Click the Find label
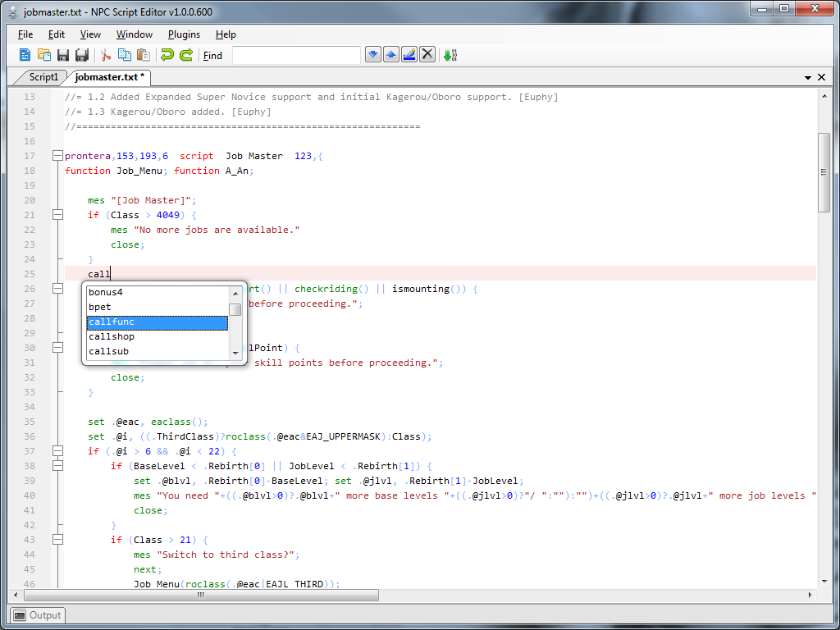 pyautogui.click(x=212, y=55)
